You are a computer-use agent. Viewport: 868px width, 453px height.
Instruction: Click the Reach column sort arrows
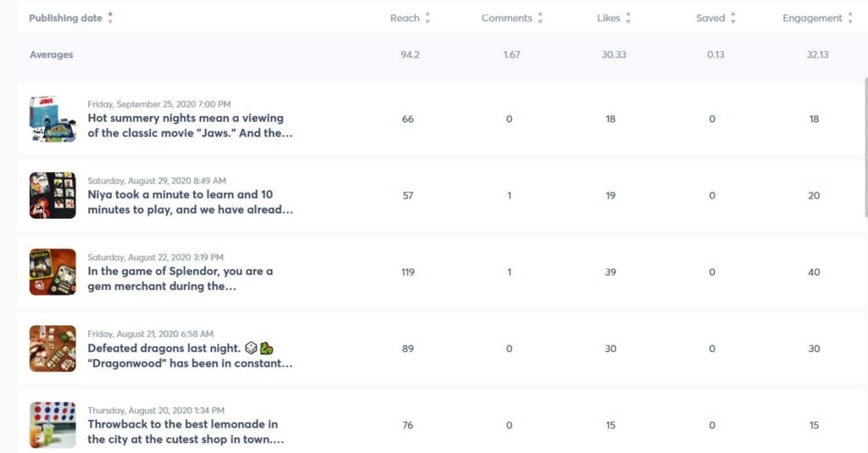click(x=427, y=18)
